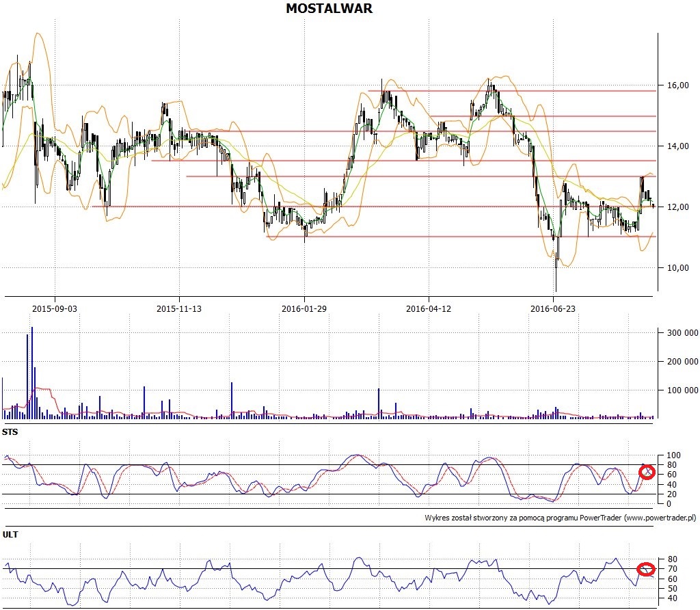Select the 2015-09-03 date label

pyautogui.click(x=55, y=308)
